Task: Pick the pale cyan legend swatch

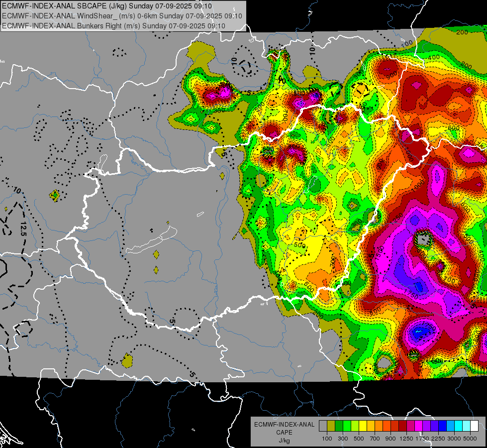Action: pos(467,426)
